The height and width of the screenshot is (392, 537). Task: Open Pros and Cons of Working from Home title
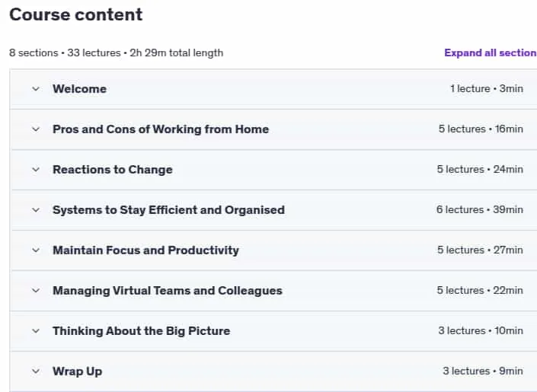pyautogui.click(x=161, y=129)
